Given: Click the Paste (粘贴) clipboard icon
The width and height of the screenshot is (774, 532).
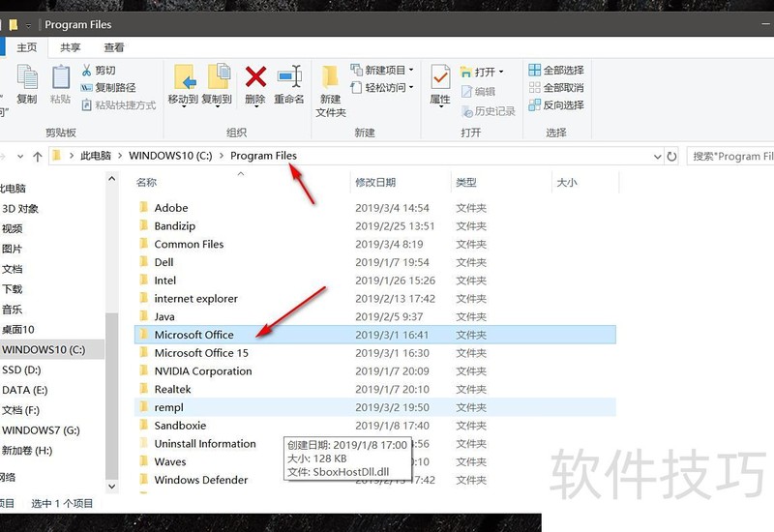Looking at the screenshot, I should 61,83.
